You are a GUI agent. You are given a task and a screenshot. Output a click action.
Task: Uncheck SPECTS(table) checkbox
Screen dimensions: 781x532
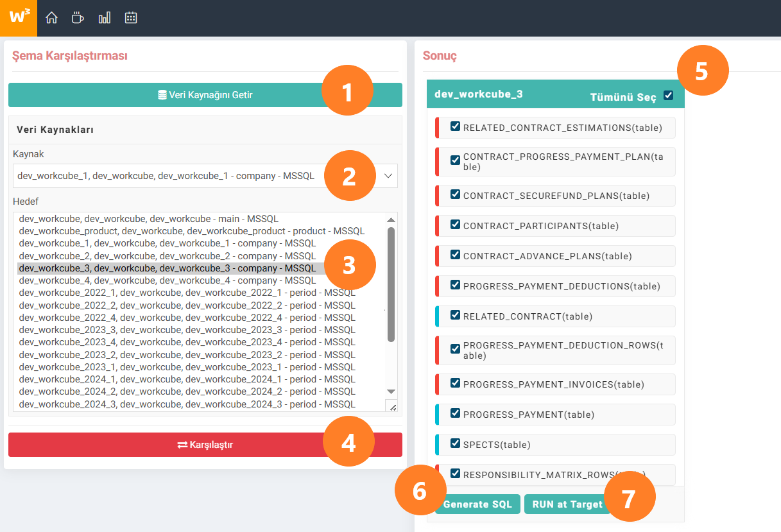point(455,443)
